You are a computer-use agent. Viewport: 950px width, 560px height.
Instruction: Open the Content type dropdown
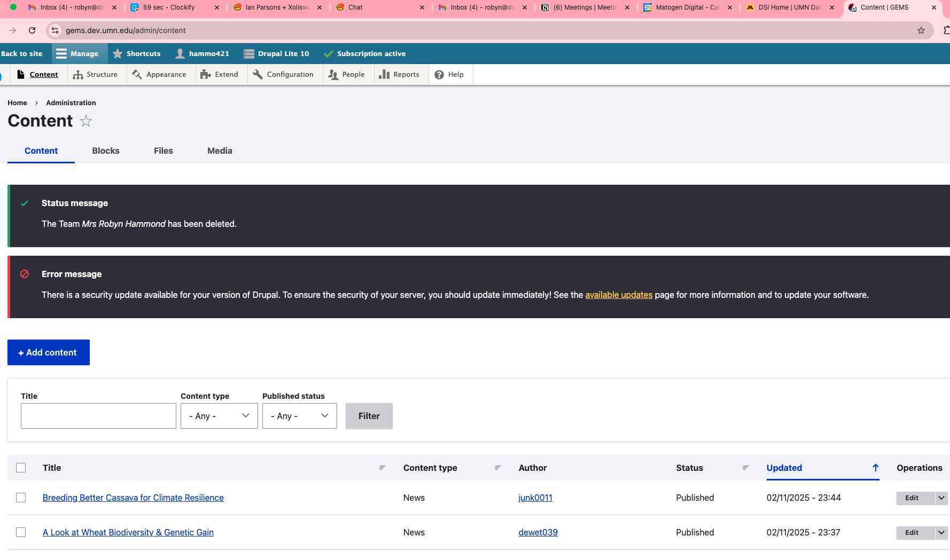[219, 416]
